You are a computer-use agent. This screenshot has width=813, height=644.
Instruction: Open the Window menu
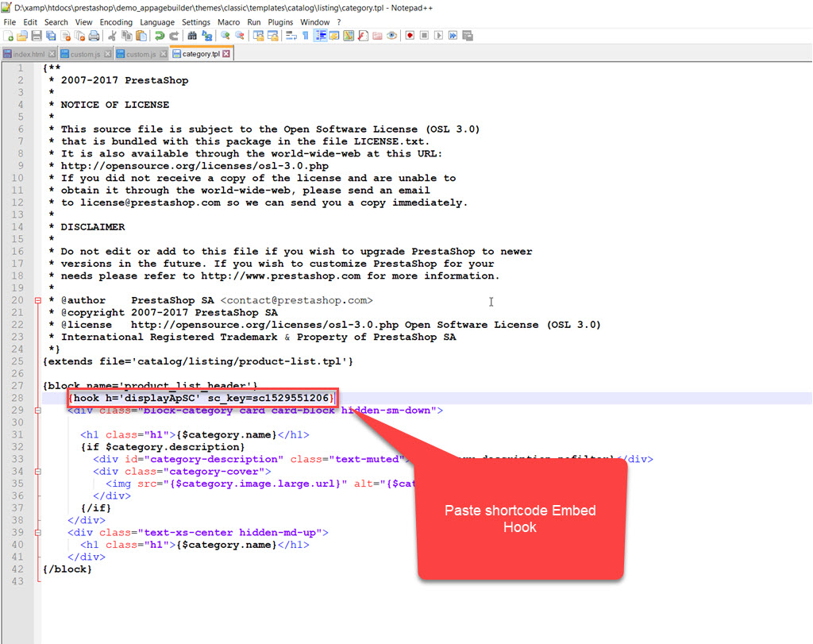pos(314,22)
